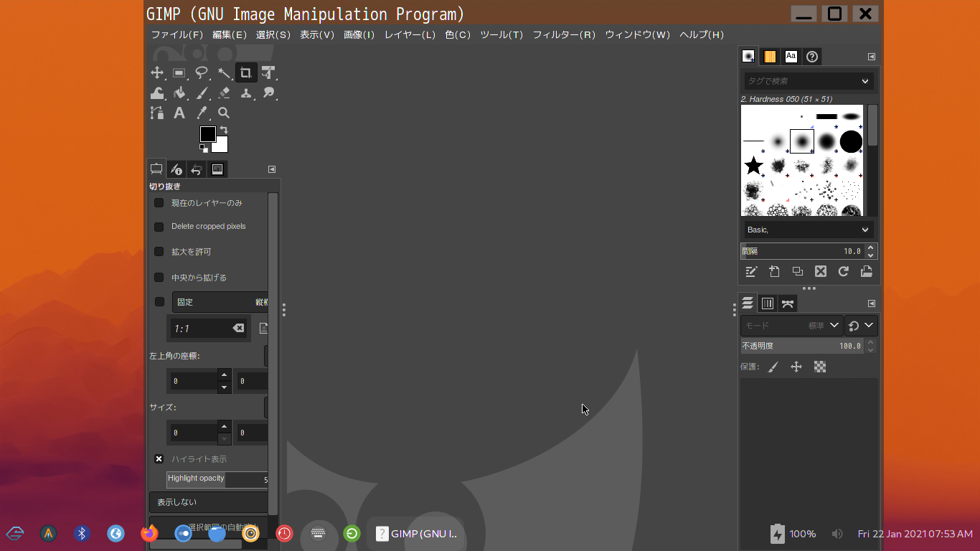Enable the 現在のレイヤーのみ checkbox
The width and height of the screenshot is (980, 551).
(159, 203)
